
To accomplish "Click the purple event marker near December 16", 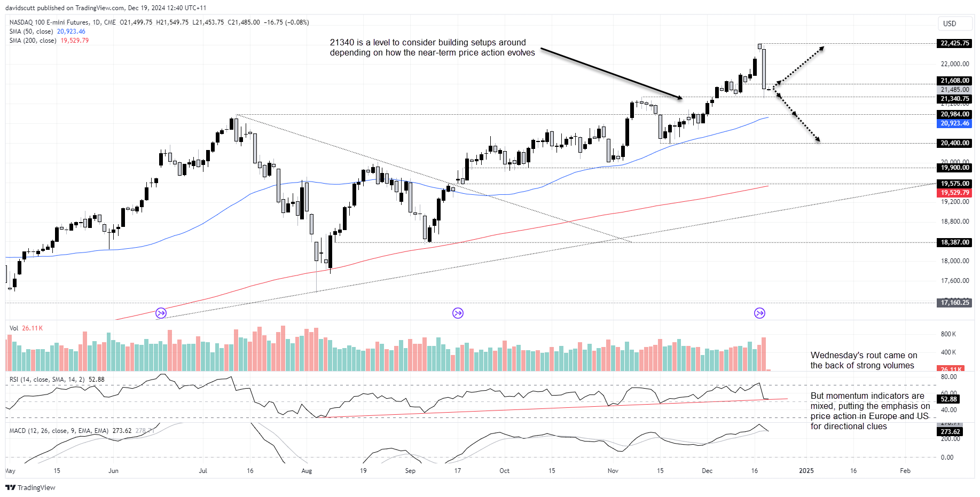I will point(759,313).
